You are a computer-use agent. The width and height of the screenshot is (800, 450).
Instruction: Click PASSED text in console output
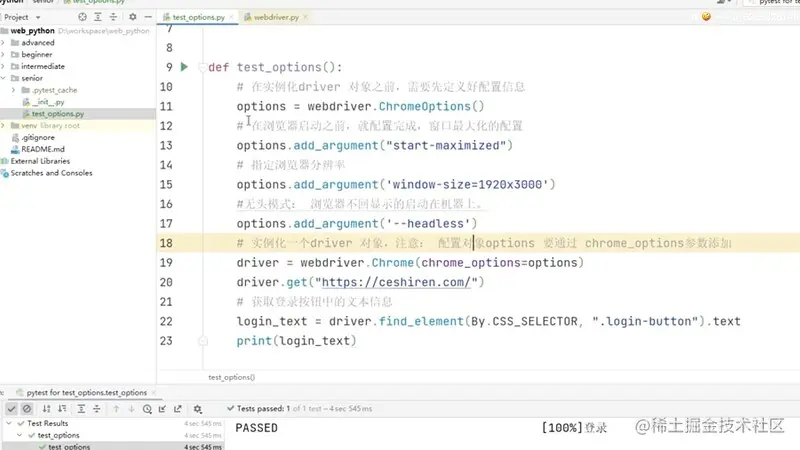256,428
